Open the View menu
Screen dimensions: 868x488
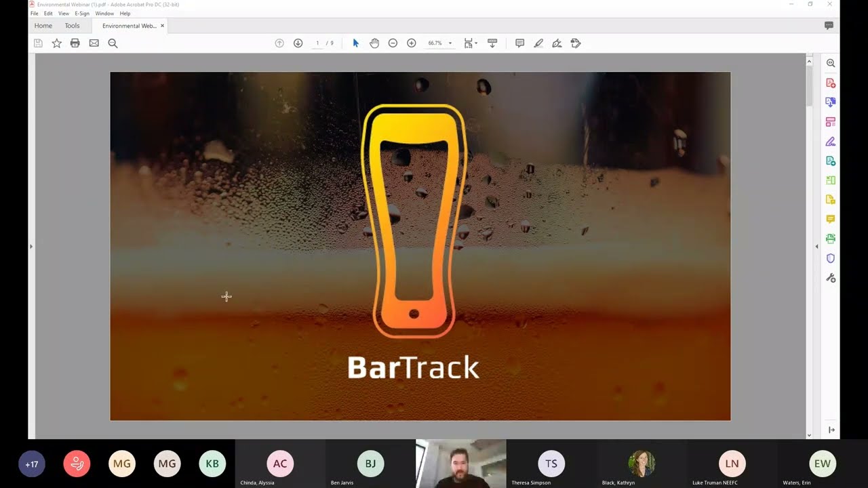[64, 14]
